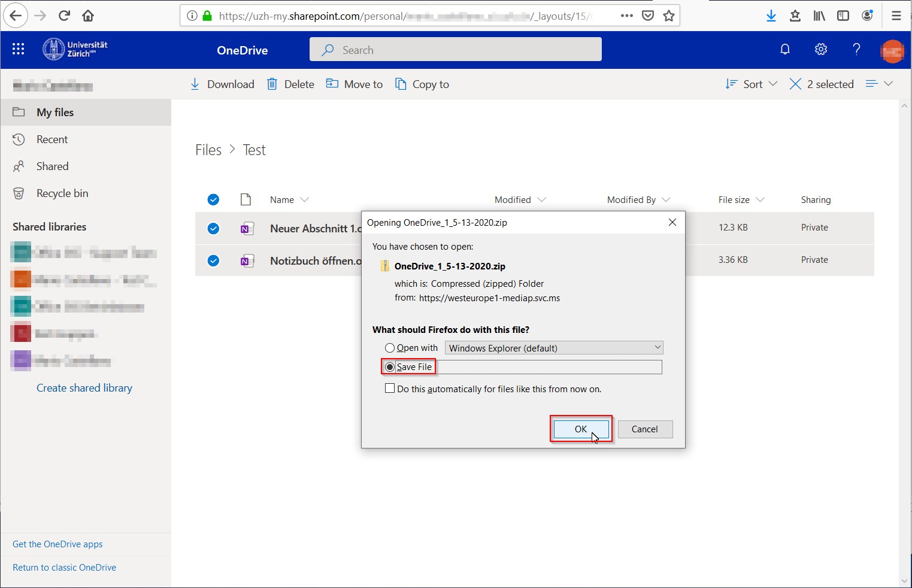The image size is (912, 588).
Task: Click the Universität Zürich logo
Action: 75,49
